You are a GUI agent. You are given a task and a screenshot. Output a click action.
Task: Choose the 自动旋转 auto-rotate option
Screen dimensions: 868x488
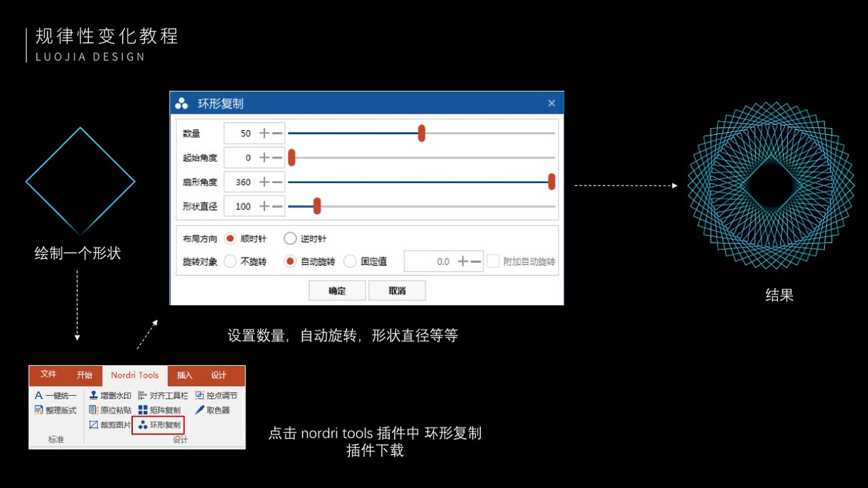(290, 262)
